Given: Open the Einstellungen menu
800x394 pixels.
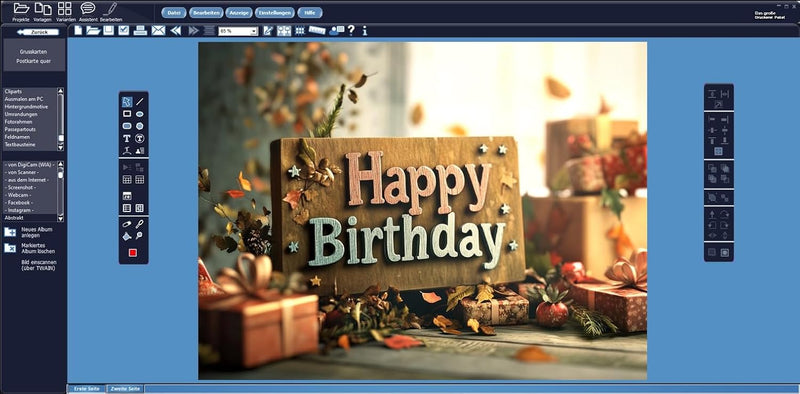Looking at the screenshot, I should [274, 13].
